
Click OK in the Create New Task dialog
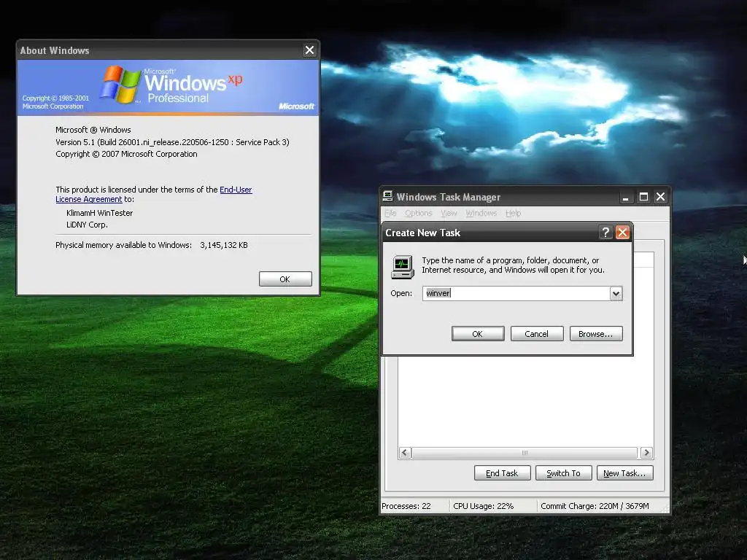pyautogui.click(x=477, y=334)
